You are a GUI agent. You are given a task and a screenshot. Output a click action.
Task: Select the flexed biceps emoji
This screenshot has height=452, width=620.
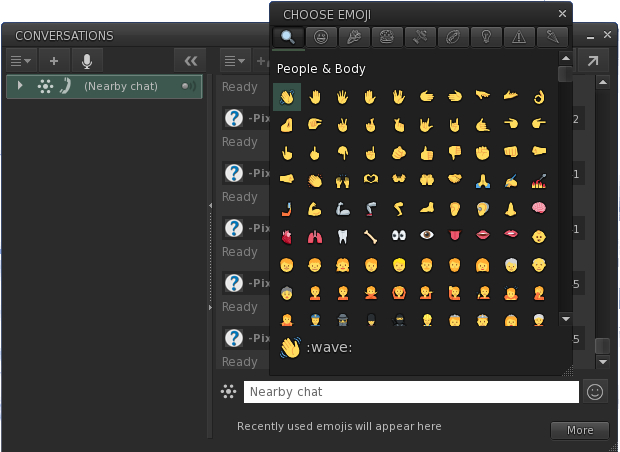[x=315, y=209]
